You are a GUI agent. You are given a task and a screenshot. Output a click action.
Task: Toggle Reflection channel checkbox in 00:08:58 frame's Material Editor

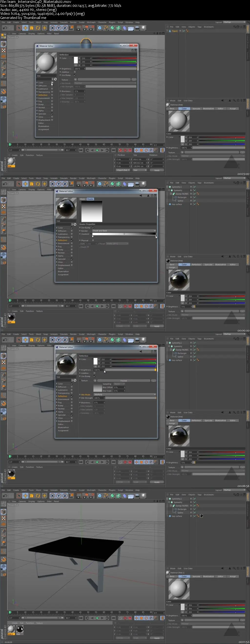[72, 396]
